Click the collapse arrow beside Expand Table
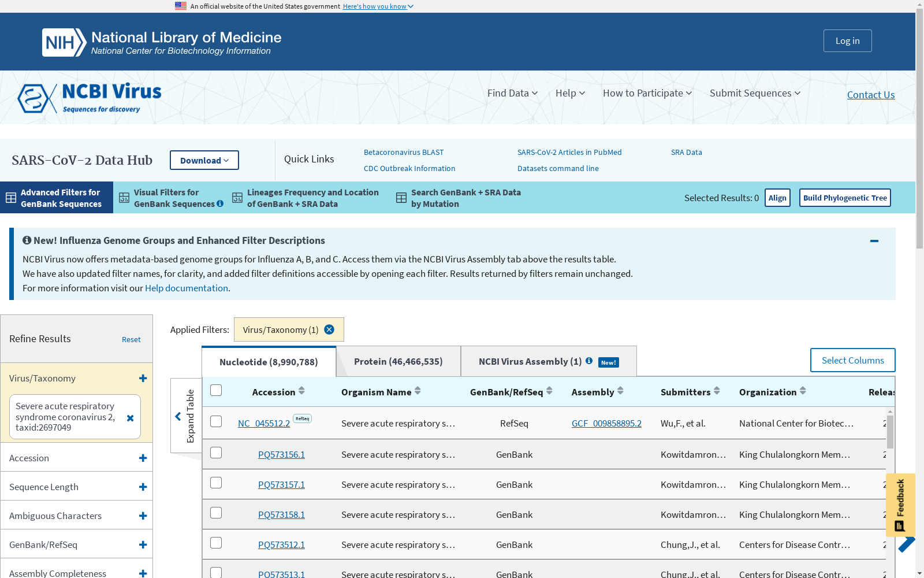The image size is (924, 578). click(x=178, y=416)
